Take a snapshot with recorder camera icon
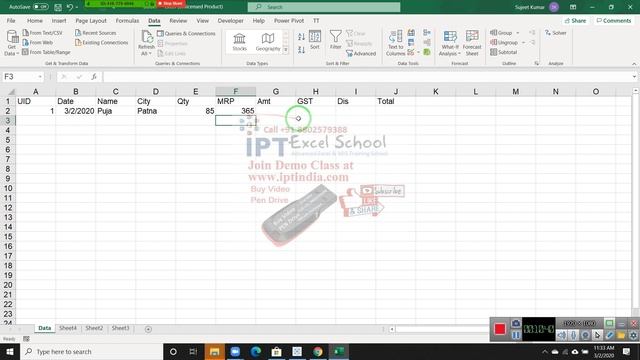 pos(516,323)
